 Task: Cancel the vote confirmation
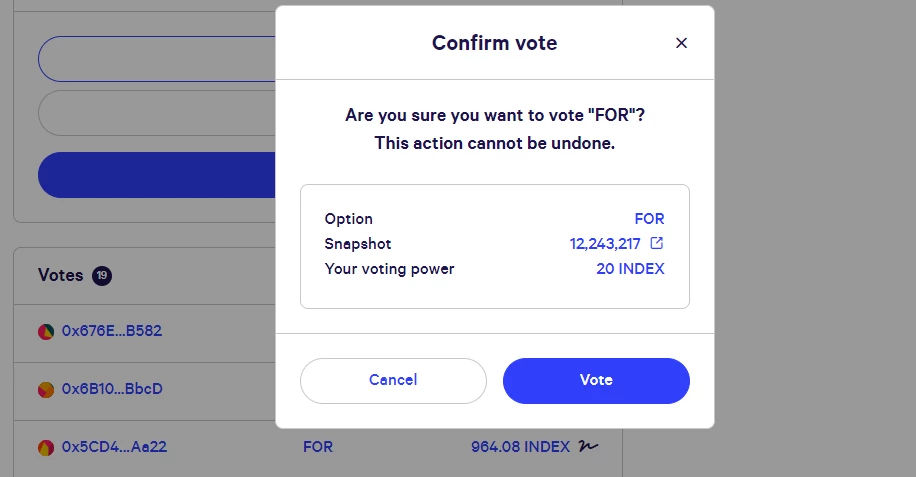pyautogui.click(x=393, y=381)
